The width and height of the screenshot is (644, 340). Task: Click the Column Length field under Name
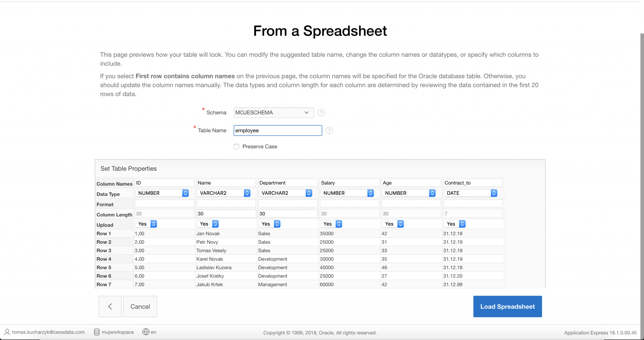coord(226,214)
